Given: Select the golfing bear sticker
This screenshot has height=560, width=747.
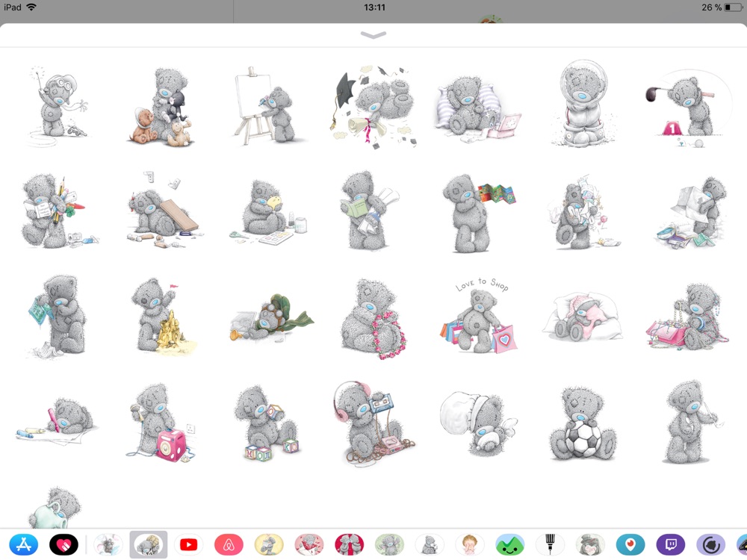Looking at the screenshot, I should tap(688, 108).
